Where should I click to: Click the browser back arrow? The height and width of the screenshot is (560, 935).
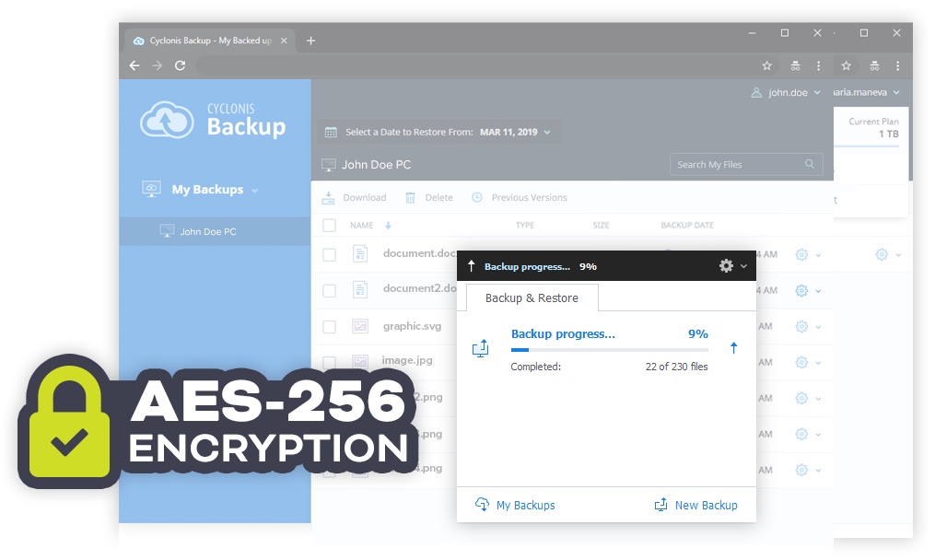(134, 65)
